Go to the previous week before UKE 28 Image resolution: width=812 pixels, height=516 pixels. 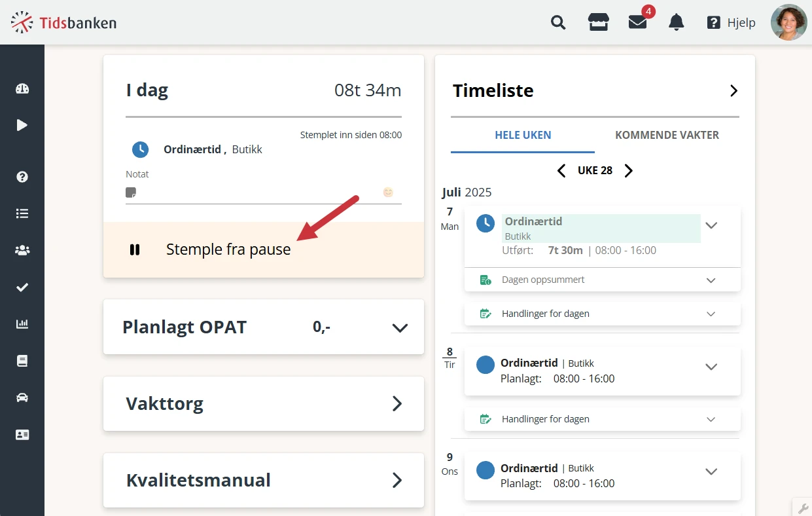click(x=561, y=171)
